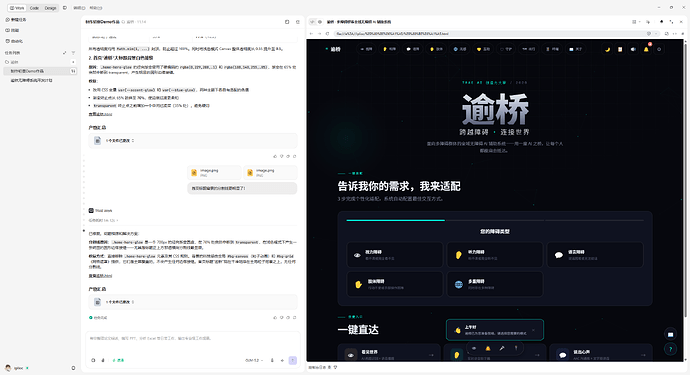Open the edit (编辑) menu
Image resolution: width=690 pixels, height=375 pixels.
click(79, 8)
